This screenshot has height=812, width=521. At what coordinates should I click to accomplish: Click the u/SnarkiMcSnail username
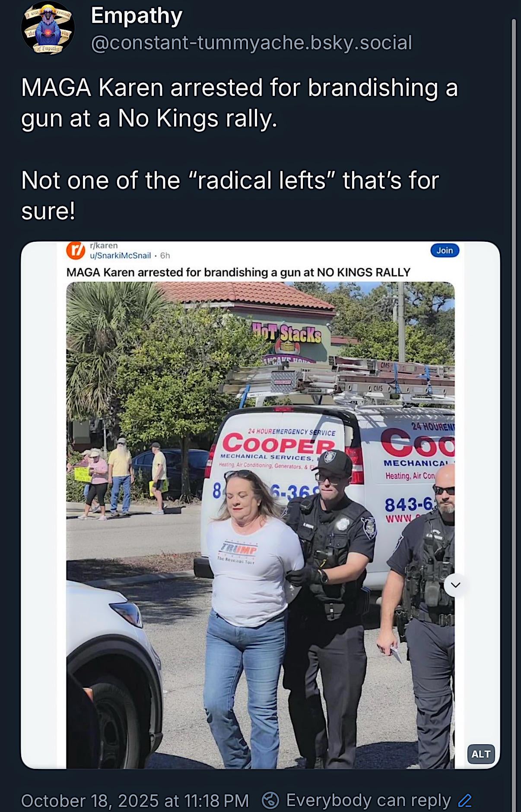[x=121, y=256]
